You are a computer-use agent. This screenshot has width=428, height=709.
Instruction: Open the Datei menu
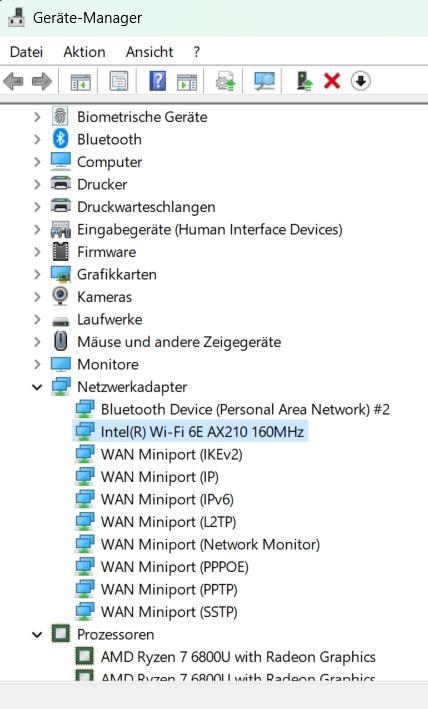coord(26,52)
